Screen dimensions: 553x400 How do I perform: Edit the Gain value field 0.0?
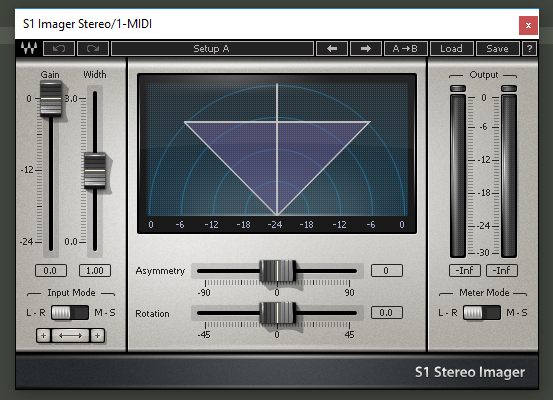pyautogui.click(x=51, y=271)
